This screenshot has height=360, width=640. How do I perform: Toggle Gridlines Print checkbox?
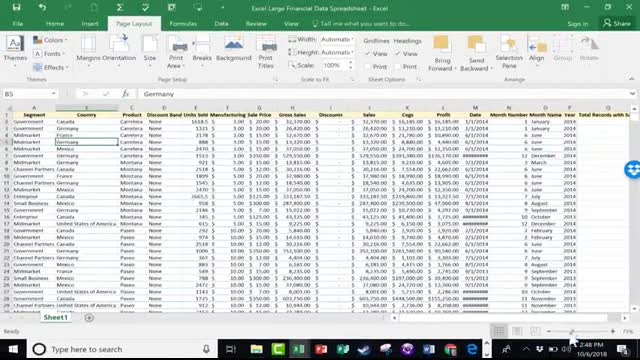pyautogui.click(x=368, y=67)
